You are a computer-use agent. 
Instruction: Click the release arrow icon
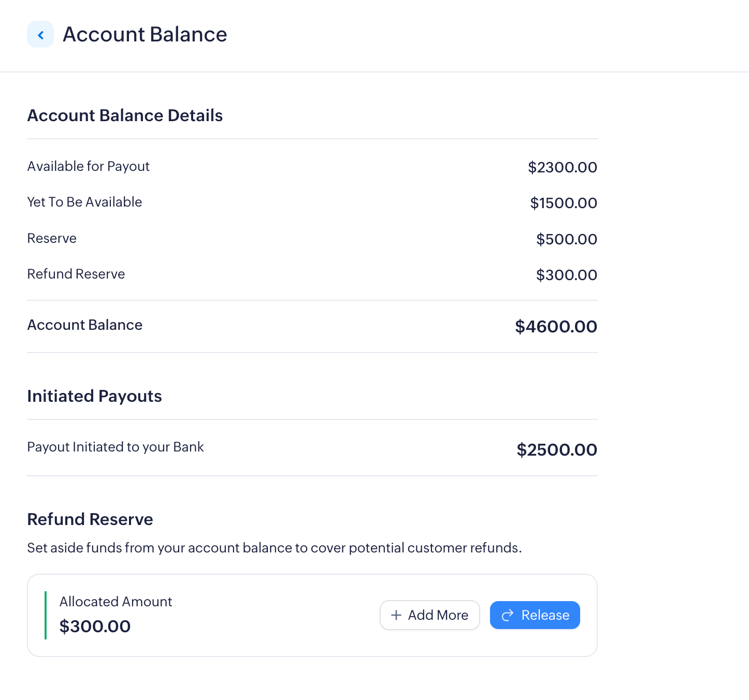(x=508, y=615)
